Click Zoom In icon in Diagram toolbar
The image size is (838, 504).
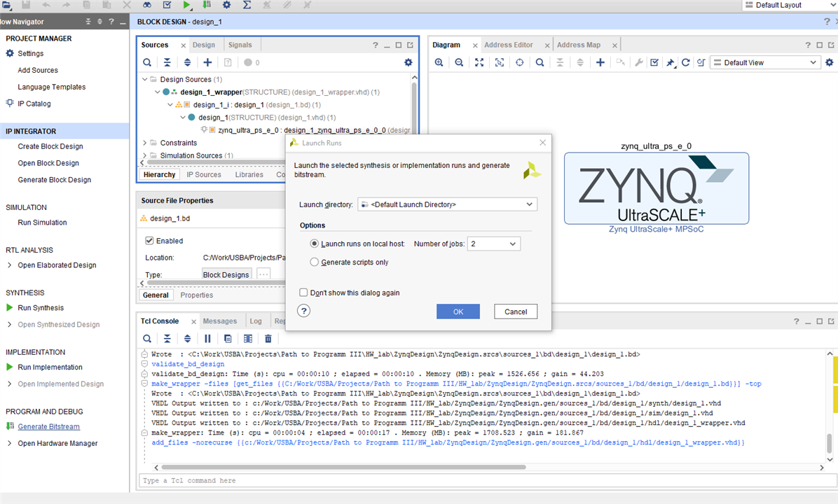(x=439, y=62)
